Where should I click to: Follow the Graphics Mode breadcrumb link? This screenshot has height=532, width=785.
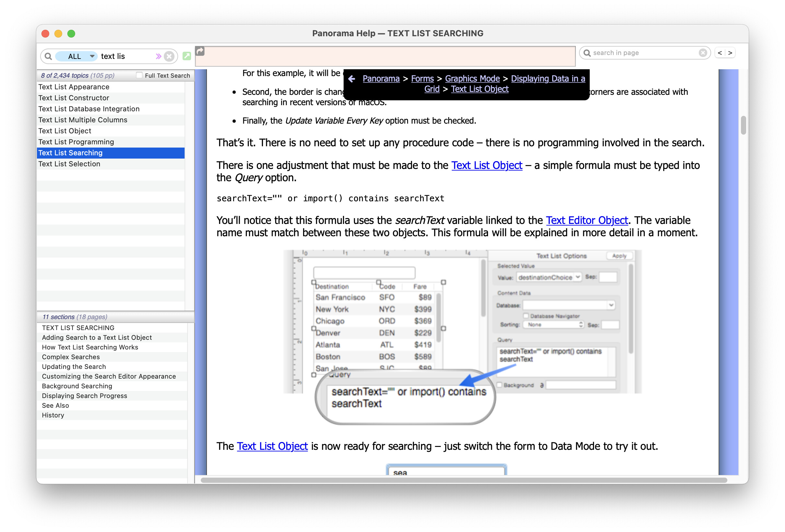[x=472, y=79]
